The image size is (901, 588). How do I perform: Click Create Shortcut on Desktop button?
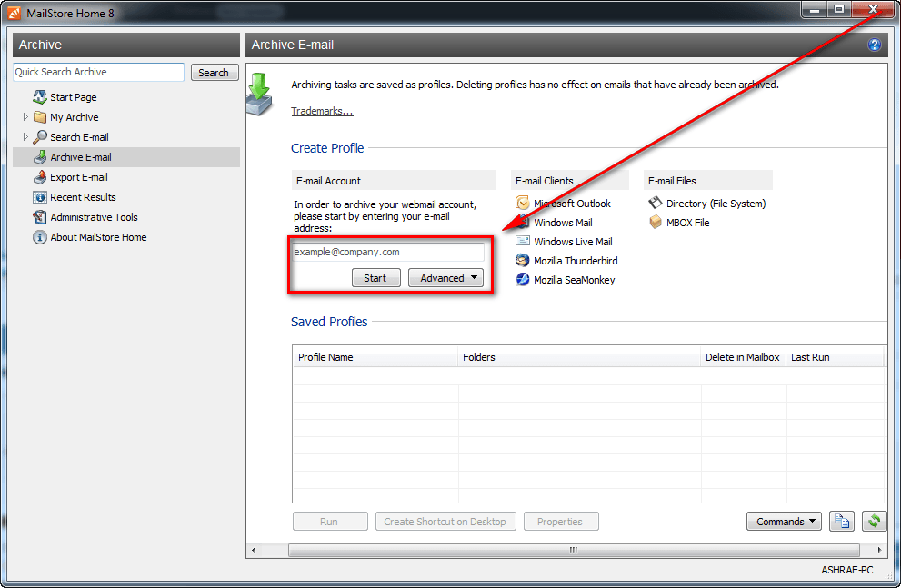(445, 522)
